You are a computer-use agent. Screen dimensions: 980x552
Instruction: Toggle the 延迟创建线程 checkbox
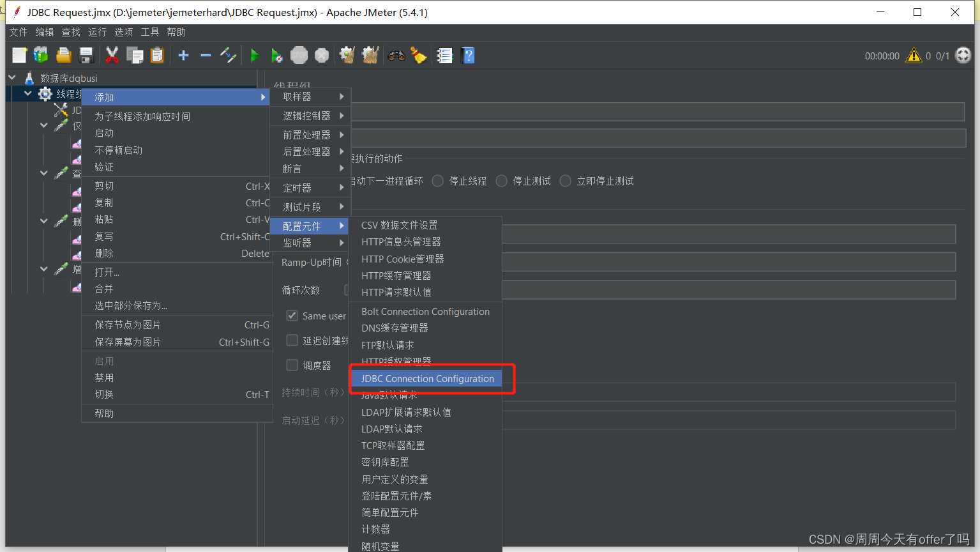(x=292, y=341)
